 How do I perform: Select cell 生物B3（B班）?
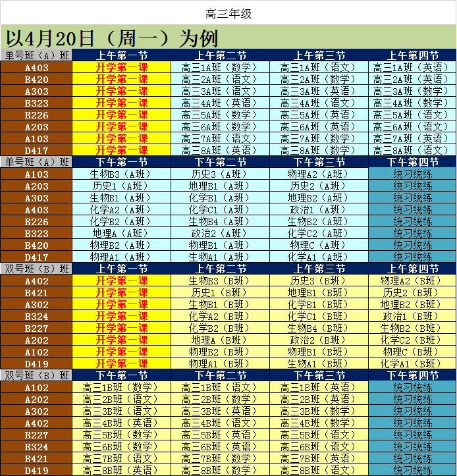pos(221,280)
